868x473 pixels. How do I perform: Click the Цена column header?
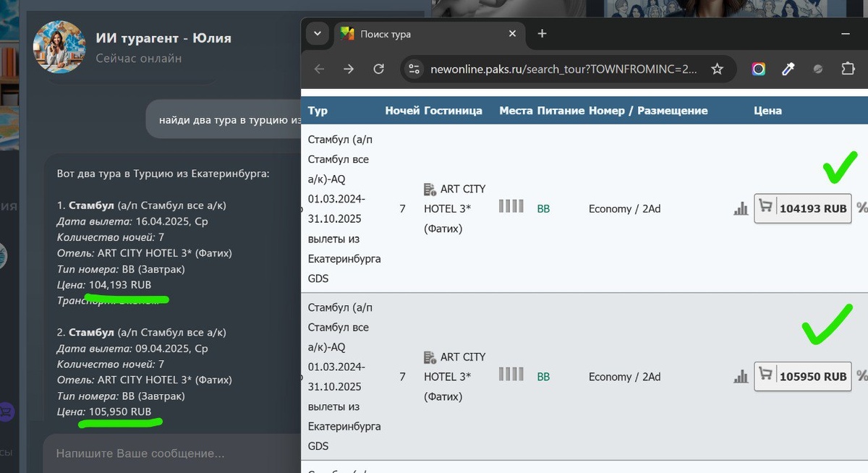767,111
